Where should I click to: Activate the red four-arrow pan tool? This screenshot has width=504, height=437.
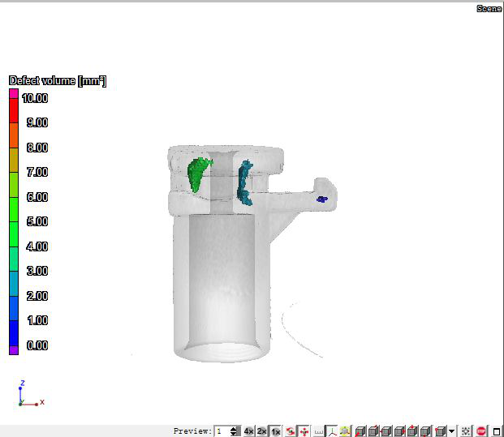pyautogui.click(x=304, y=431)
